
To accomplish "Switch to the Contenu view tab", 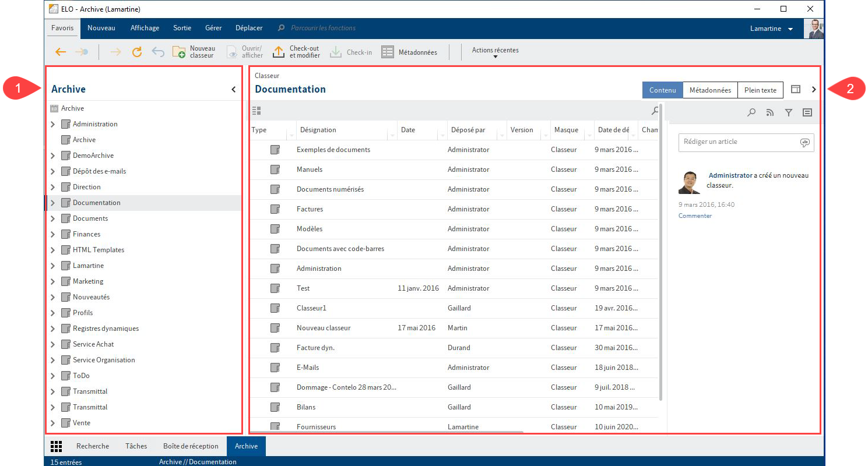I will pos(662,90).
